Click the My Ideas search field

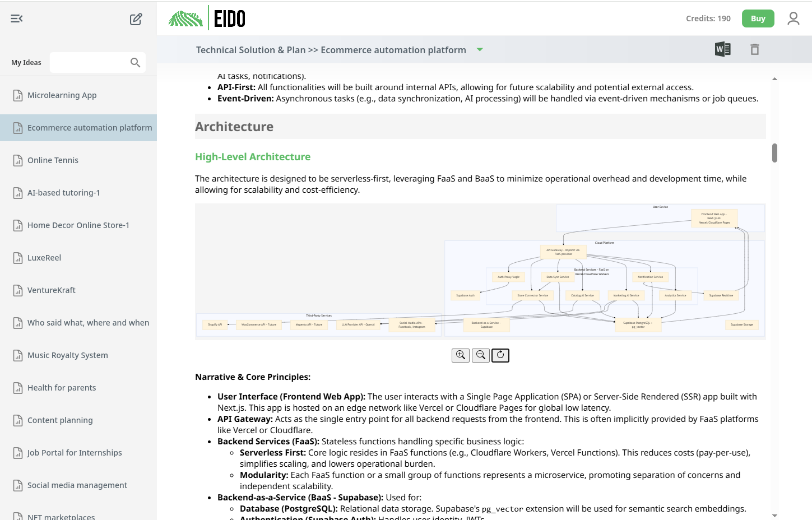coord(92,62)
